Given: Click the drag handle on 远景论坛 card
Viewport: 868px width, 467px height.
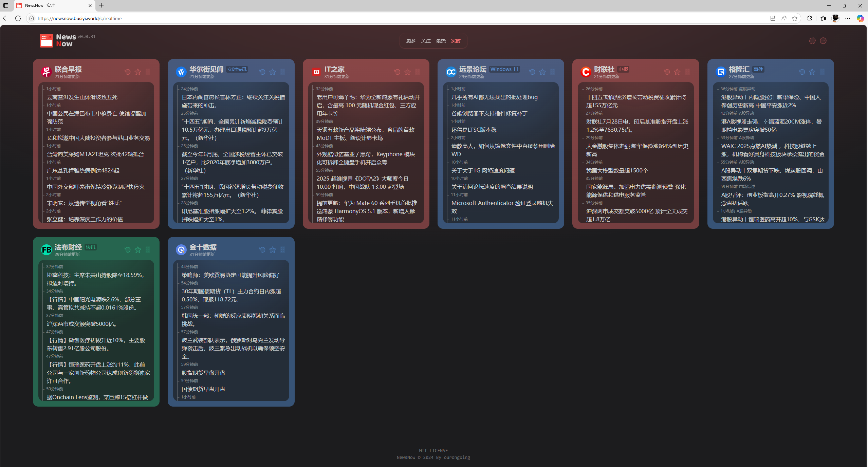Looking at the screenshot, I should tap(552, 72).
